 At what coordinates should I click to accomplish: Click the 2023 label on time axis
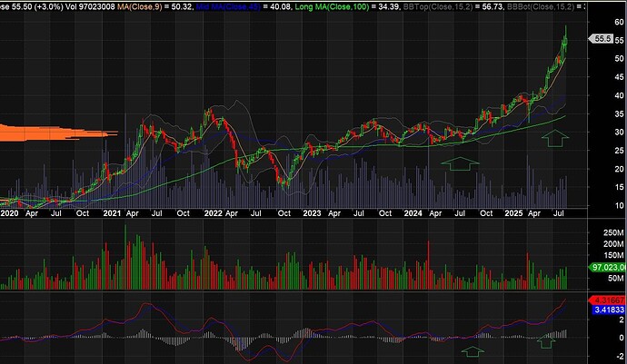(312, 213)
